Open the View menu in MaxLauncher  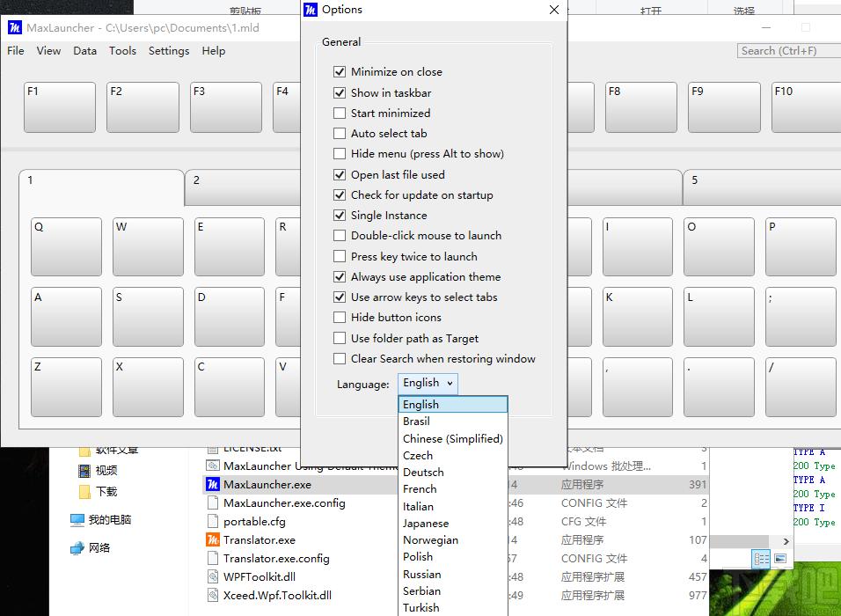(x=48, y=50)
